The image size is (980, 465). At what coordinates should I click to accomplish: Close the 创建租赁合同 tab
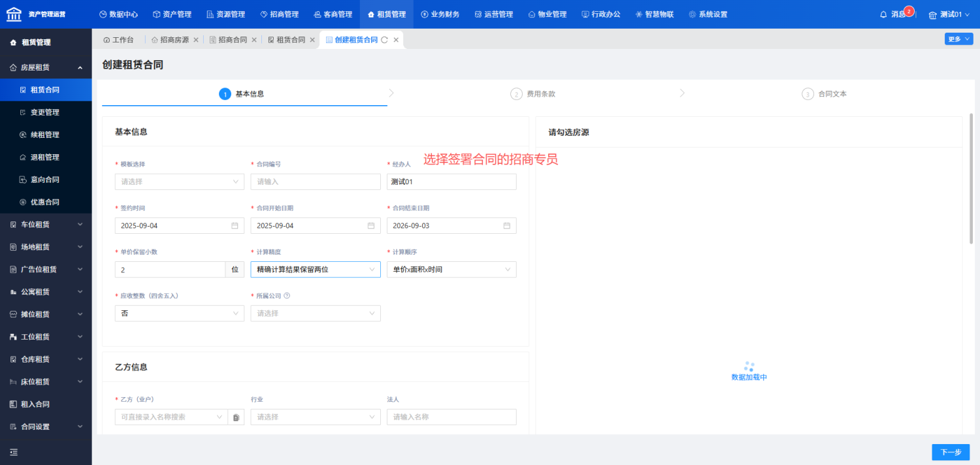pyautogui.click(x=396, y=40)
